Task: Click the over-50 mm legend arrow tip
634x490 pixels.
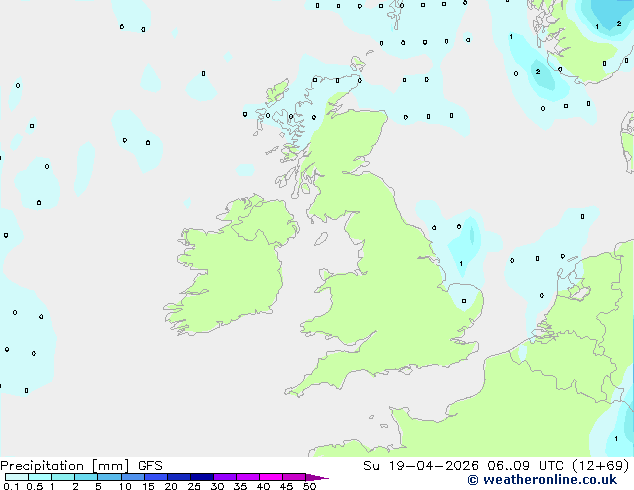Action: pyautogui.click(x=317, y=477)
